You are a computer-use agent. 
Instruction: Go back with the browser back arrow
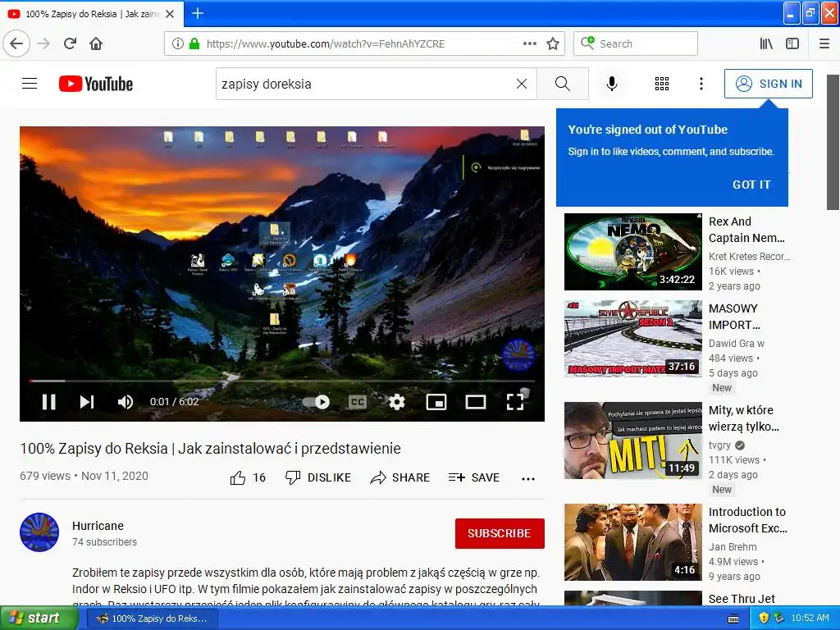16,43
